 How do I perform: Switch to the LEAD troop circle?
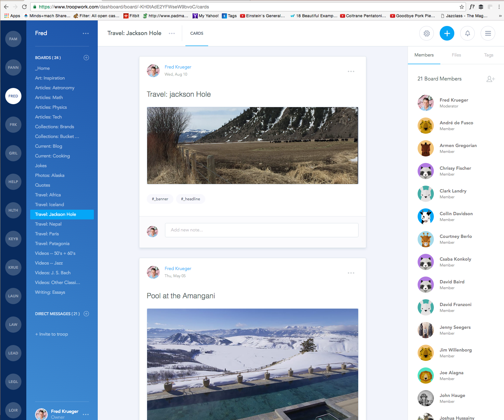13,353
